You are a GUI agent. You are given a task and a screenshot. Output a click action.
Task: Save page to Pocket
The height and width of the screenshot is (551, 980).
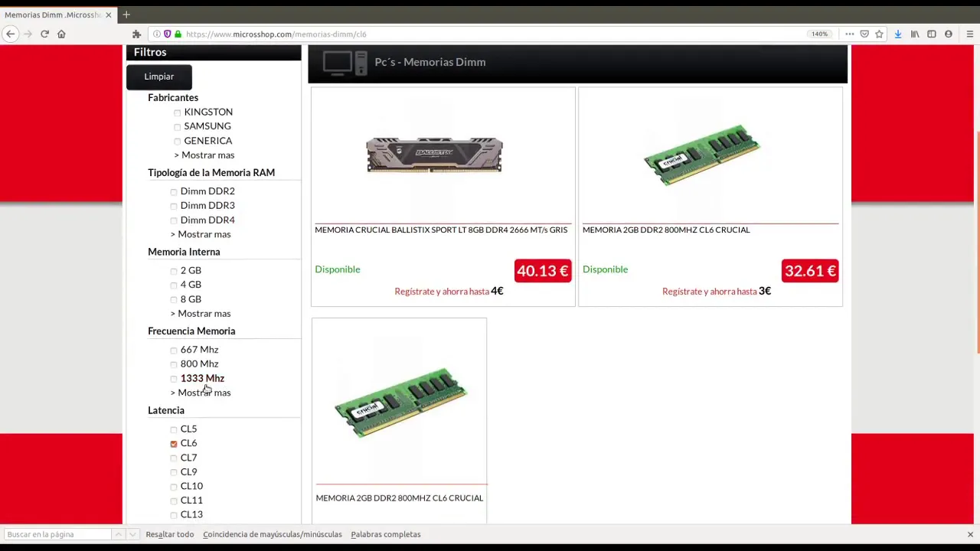(x=864, y=34)
